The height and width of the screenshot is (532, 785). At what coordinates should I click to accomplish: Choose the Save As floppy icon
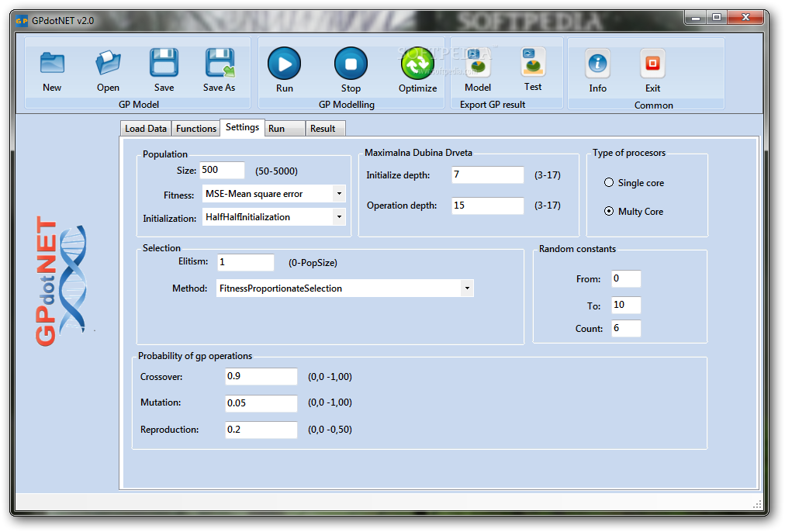pyautogui.click(x=220, y=63)
